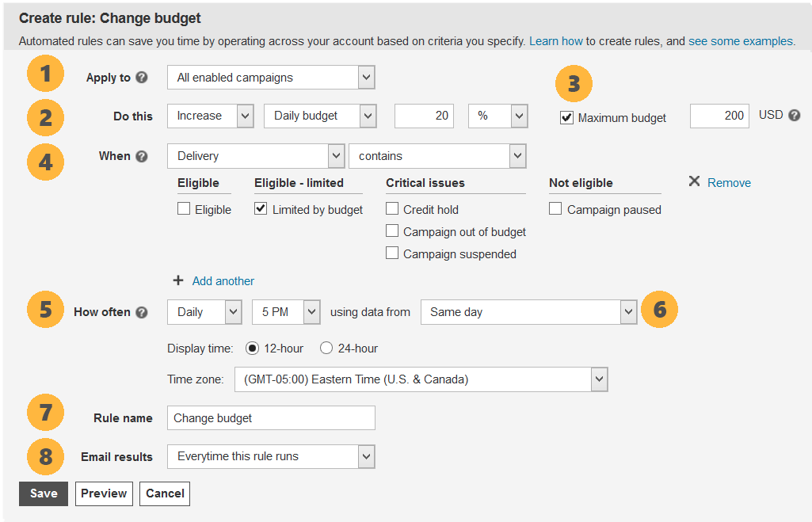Click the Add another link

point(223,281)
